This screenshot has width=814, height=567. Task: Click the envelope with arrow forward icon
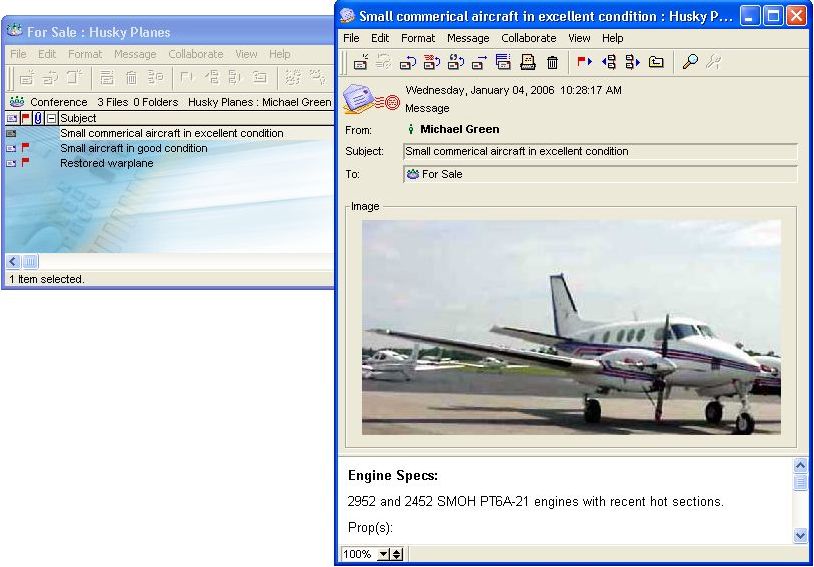[480, 62]
